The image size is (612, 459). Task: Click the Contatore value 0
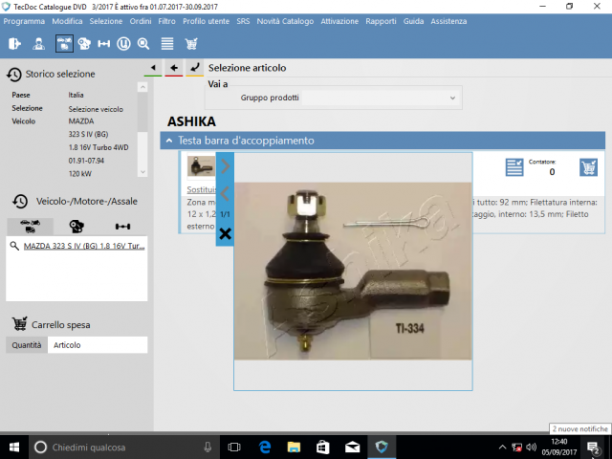pos(552,172)
